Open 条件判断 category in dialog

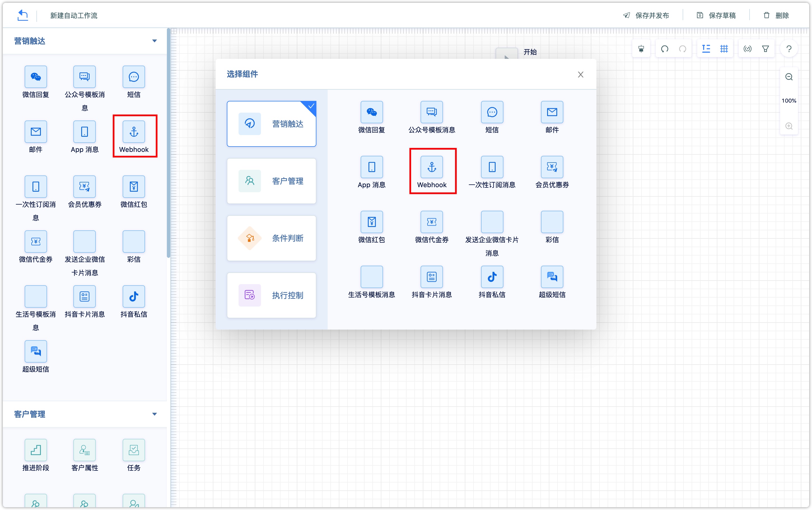[272, 238]
